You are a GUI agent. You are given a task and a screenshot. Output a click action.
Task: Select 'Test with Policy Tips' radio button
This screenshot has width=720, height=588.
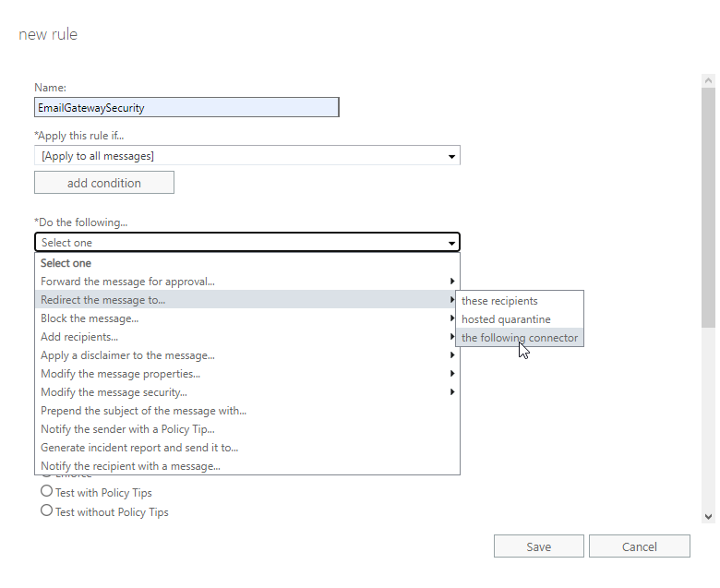[x=47, y=492]
